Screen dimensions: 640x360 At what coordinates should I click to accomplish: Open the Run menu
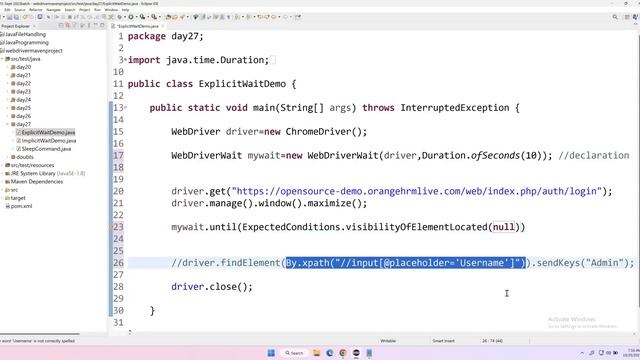(x=97, y=10)
